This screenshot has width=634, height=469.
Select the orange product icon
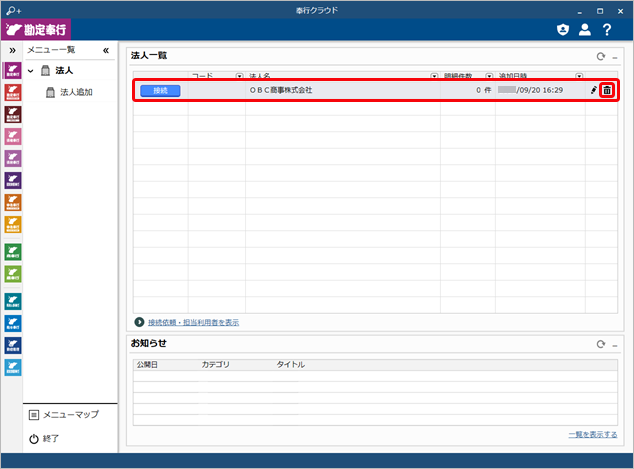point(13,203)
